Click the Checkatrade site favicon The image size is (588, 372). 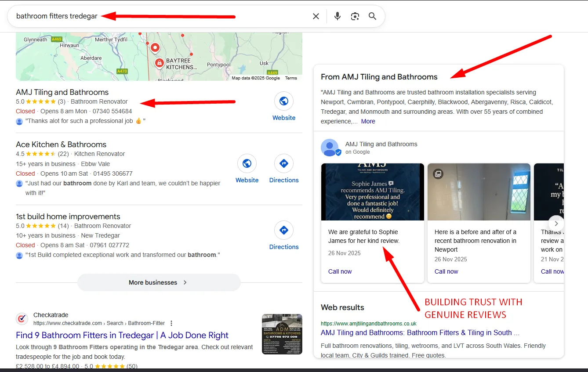(22, 319)
